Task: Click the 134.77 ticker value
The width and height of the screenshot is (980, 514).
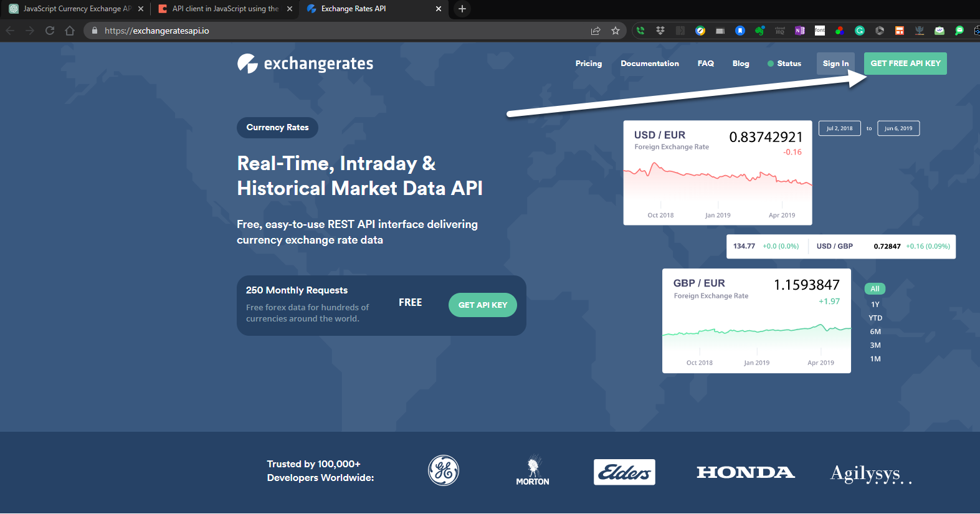Action: (744, 247)
